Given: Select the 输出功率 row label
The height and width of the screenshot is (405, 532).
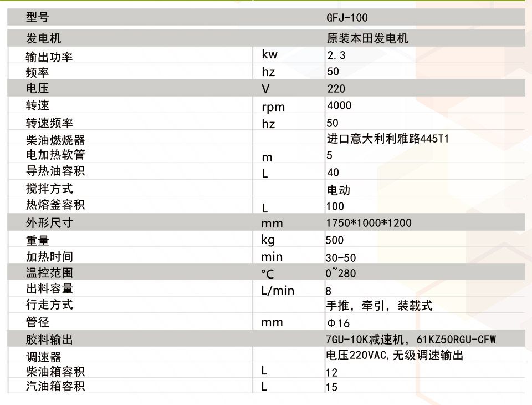Looking at the screenshot, I should [49, 57].
